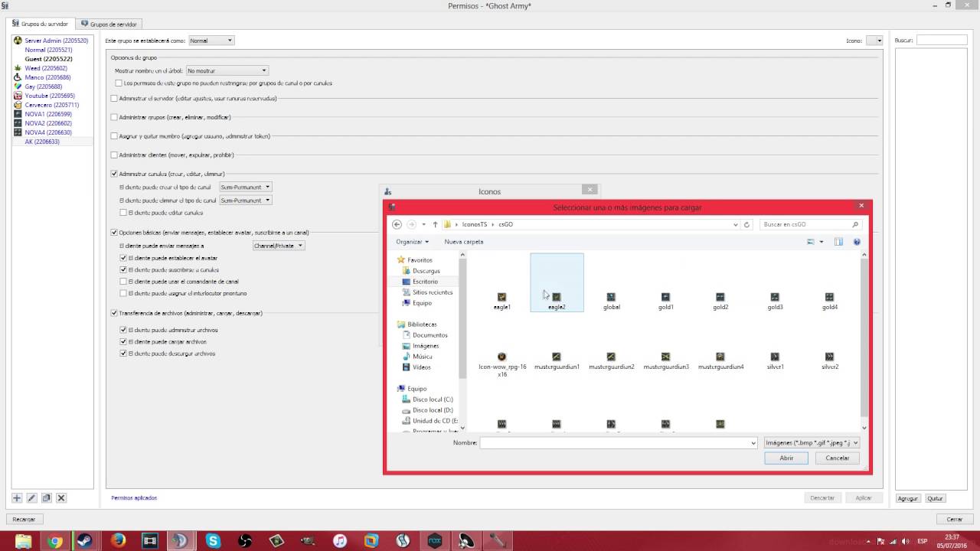Click the rename group pencil icon
980x551 pixels.
(31, 497)
